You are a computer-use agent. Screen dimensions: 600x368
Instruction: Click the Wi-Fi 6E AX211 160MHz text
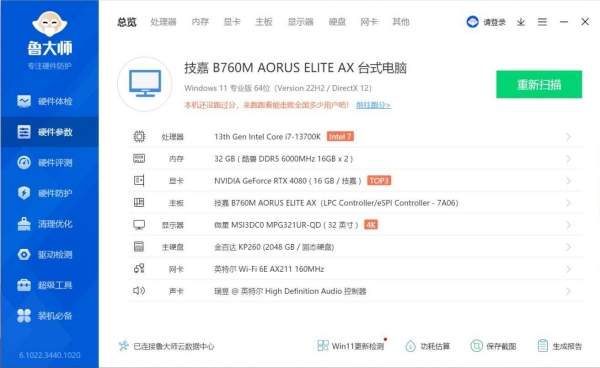coord(269,269)
